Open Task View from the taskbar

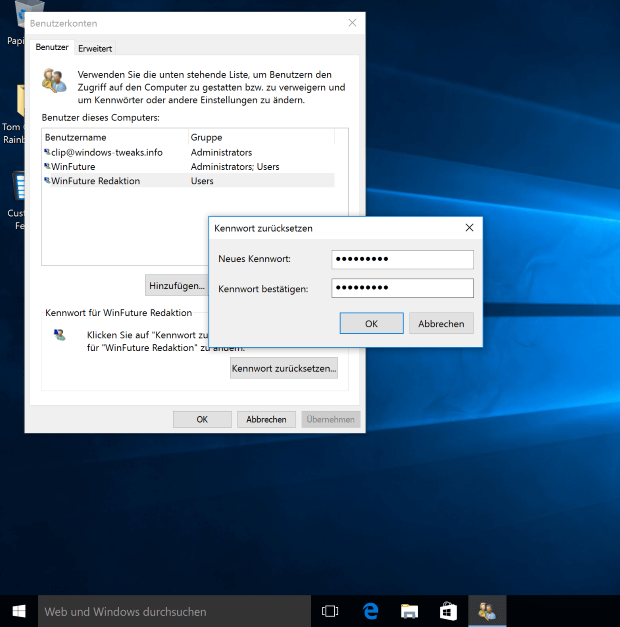[x=330, y=611]
